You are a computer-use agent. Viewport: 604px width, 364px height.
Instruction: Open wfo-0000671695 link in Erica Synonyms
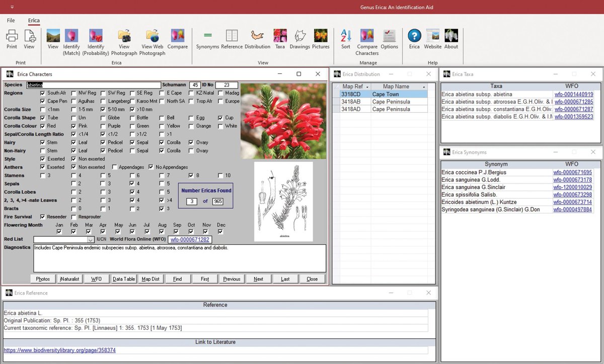coord(573,172)
